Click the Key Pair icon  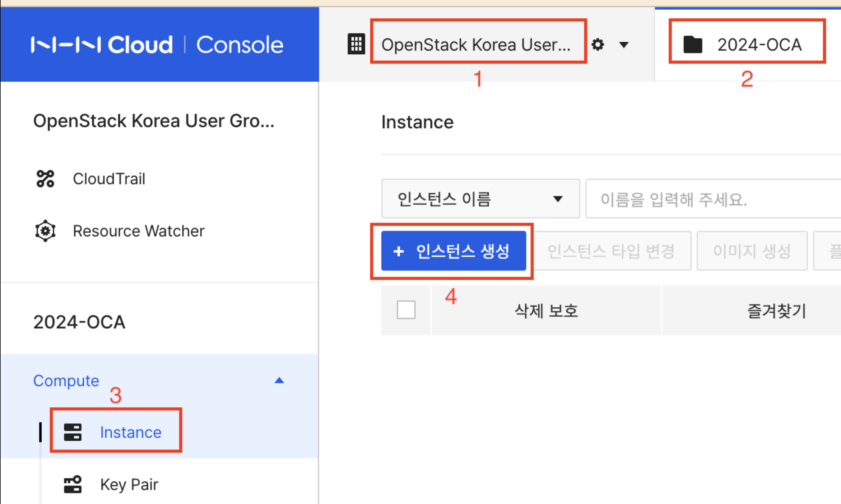coord(73,484)
